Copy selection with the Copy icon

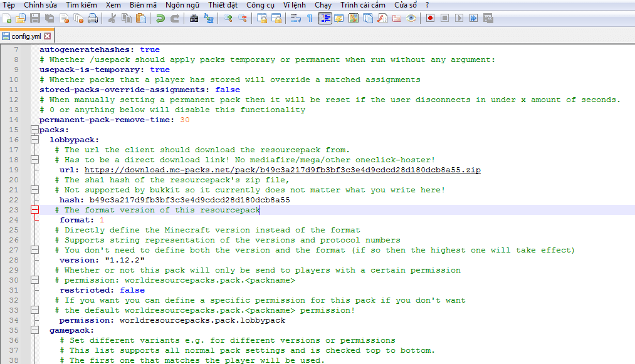coord(127,19)
